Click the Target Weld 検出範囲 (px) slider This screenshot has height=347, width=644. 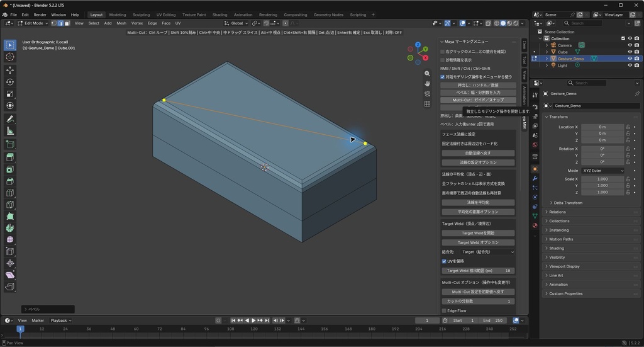click(478, 271)
